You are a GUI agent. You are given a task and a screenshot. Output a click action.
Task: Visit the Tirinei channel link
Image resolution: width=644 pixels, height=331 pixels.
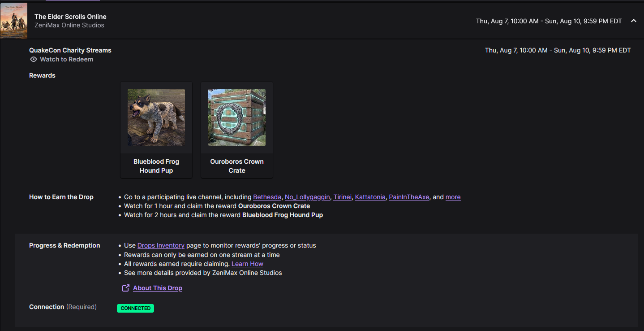(x=343, y=197)
